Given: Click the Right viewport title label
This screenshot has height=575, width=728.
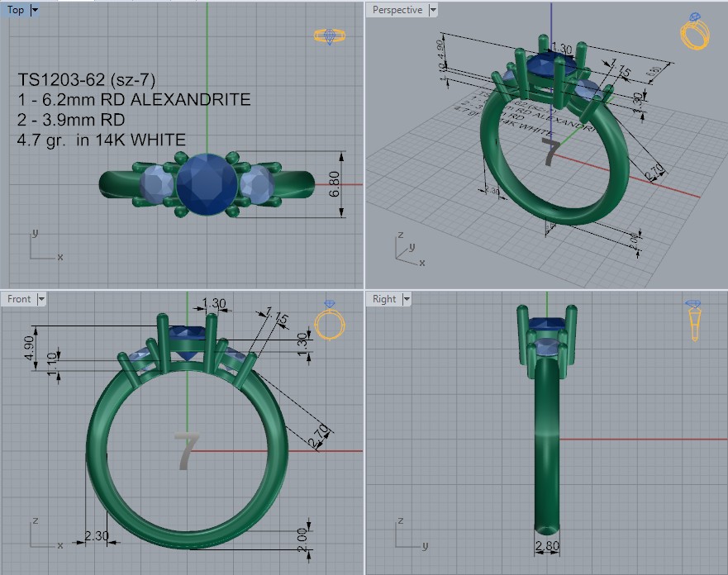Looking at the screenshot, I should (x=384, y=299).
